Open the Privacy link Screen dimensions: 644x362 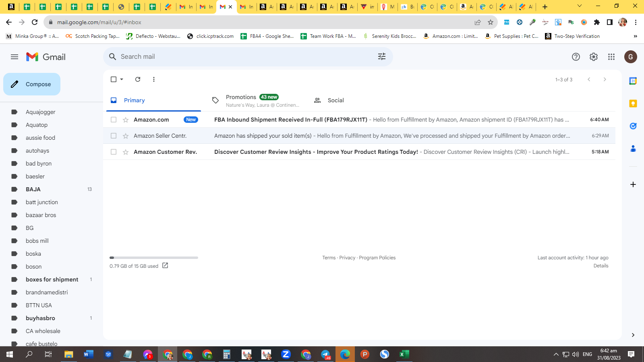click(347, 258)
